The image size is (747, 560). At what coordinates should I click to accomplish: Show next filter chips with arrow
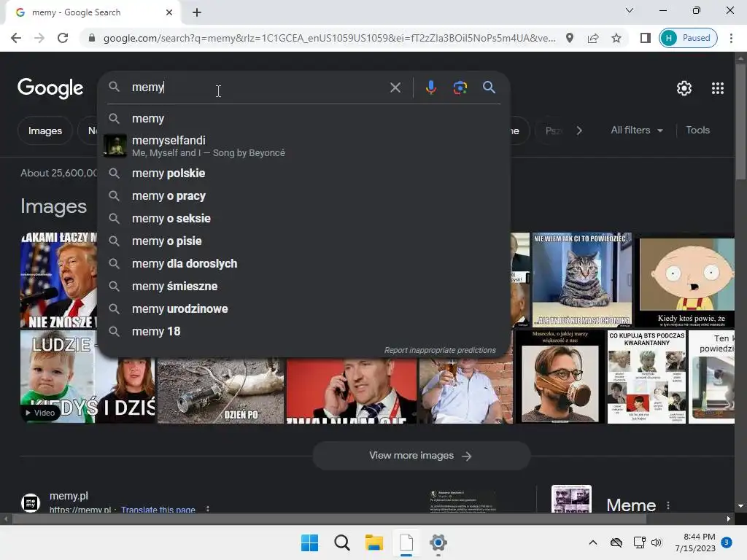point(578,131)
